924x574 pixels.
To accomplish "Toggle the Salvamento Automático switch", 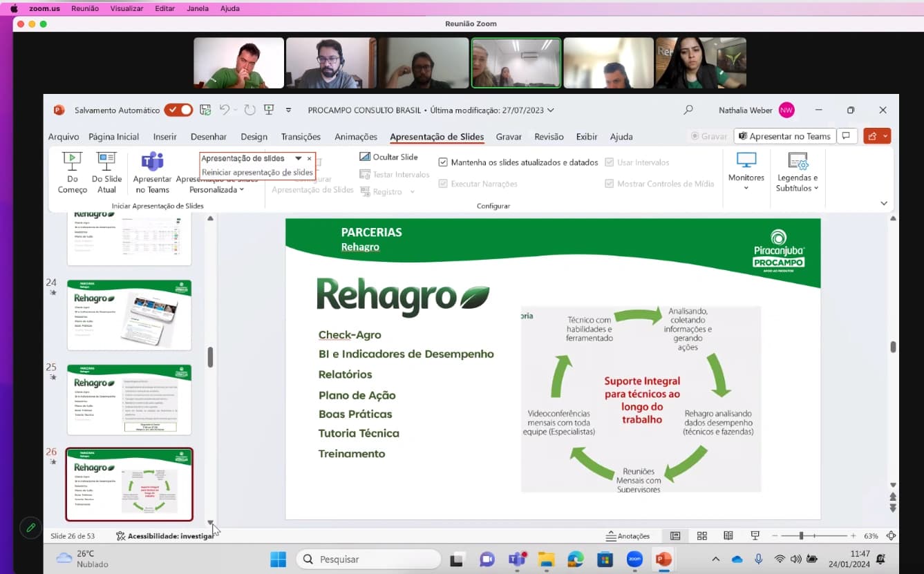I will coord(178,110).
